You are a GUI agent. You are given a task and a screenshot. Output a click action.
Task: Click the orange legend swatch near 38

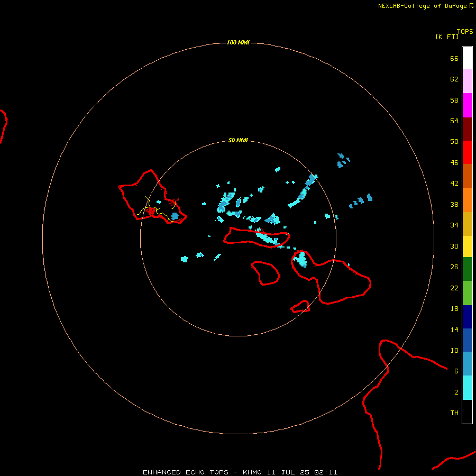[x=467, y=200]
